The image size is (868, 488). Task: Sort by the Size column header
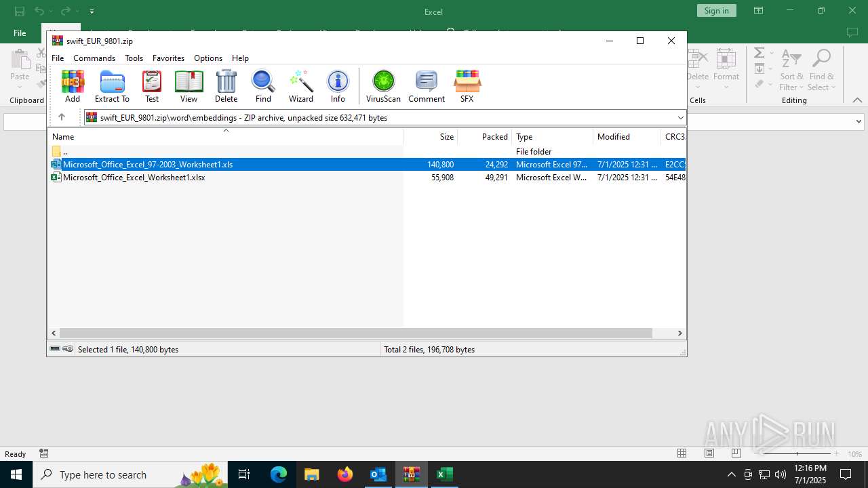click(x=431, y=137)
